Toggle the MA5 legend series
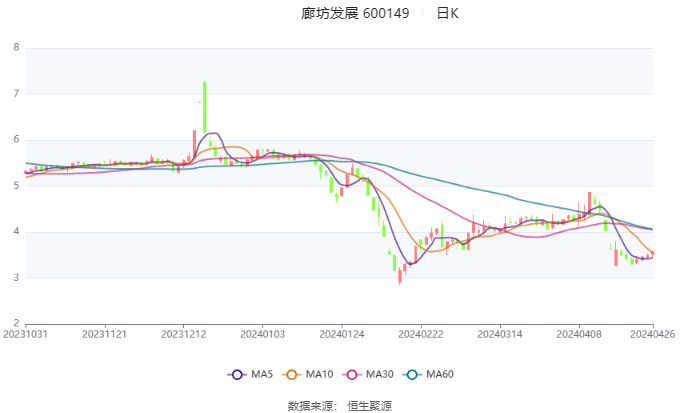The height and width of the screenshot is (413, 680). tap(250, 374)
